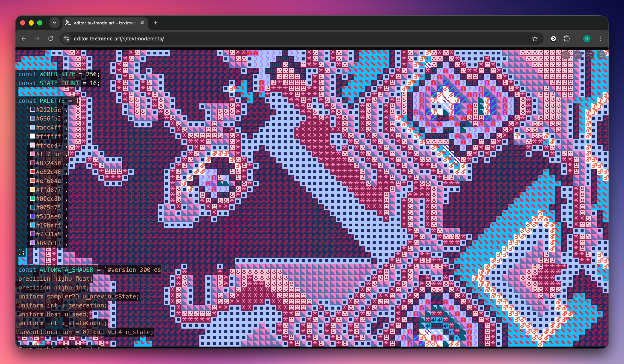The height and width of the screenshot is (364, 624).
Task: Click the shuffle arrows icon
Action: [x=589, y=55]
